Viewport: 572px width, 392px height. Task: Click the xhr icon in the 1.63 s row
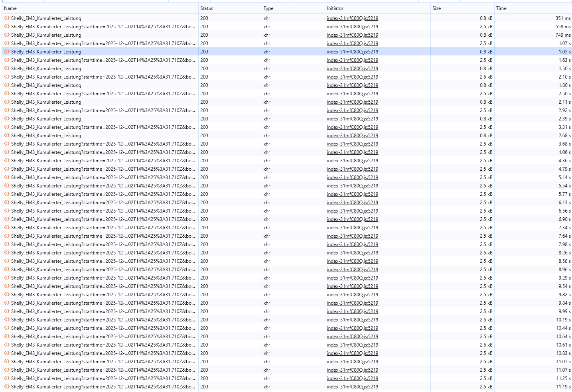pos(7,60)
